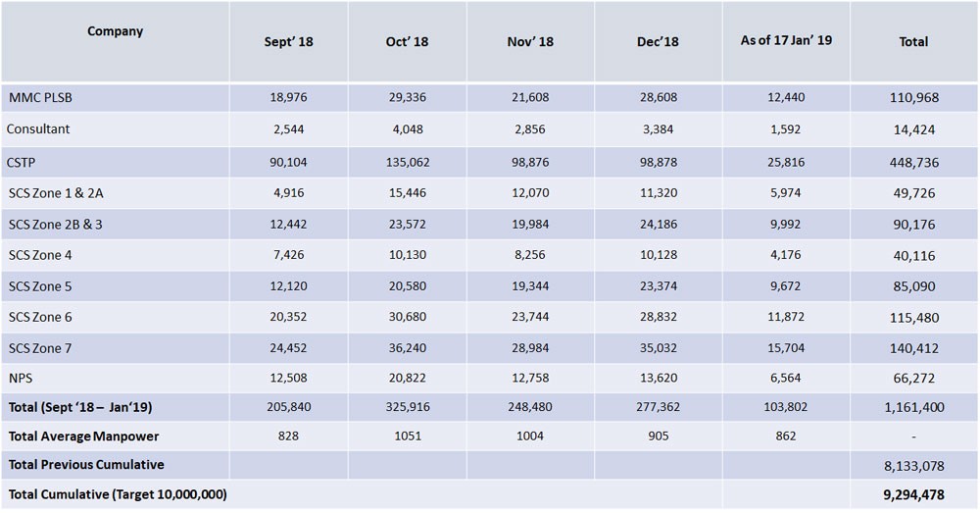Click the NPS row label
Image resolution: width=980 pixels, height=513 pixels.
21,378
